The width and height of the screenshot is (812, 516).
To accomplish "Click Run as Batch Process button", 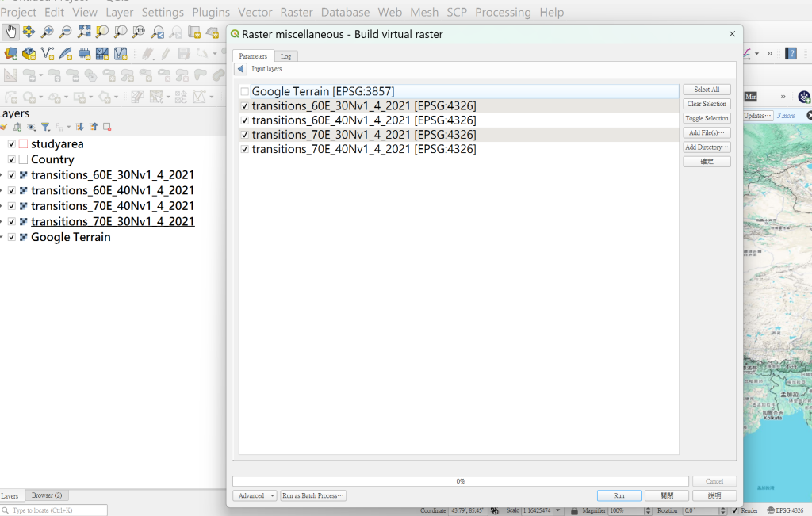I will (x=312, y=496).
